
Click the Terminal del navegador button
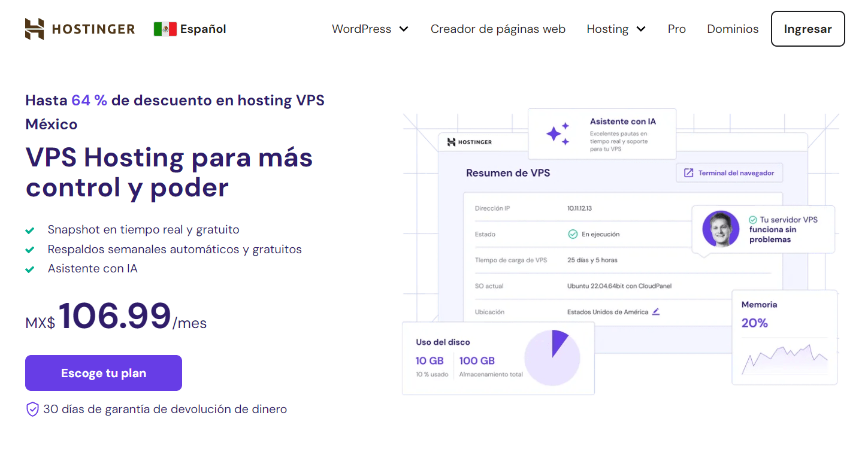tap(729, 173)
